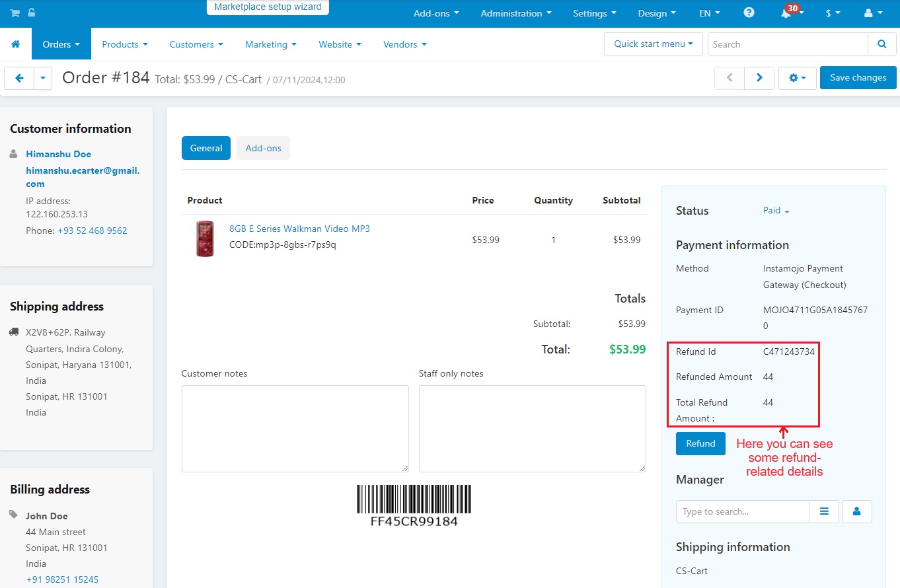Expand dropdown arrow next to back button

coord(42,78)
